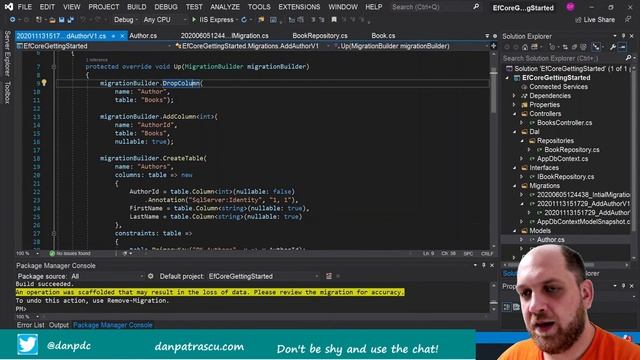The width and height of the screenshot is (640, 360).
Task: Switch to the BookRepository.cs tab
Action: coord(320,36)
